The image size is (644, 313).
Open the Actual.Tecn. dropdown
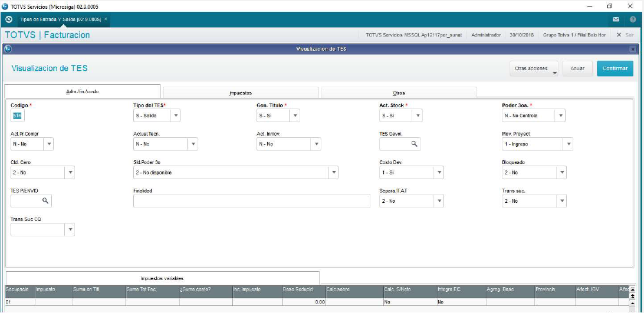[x=193, y=144]
